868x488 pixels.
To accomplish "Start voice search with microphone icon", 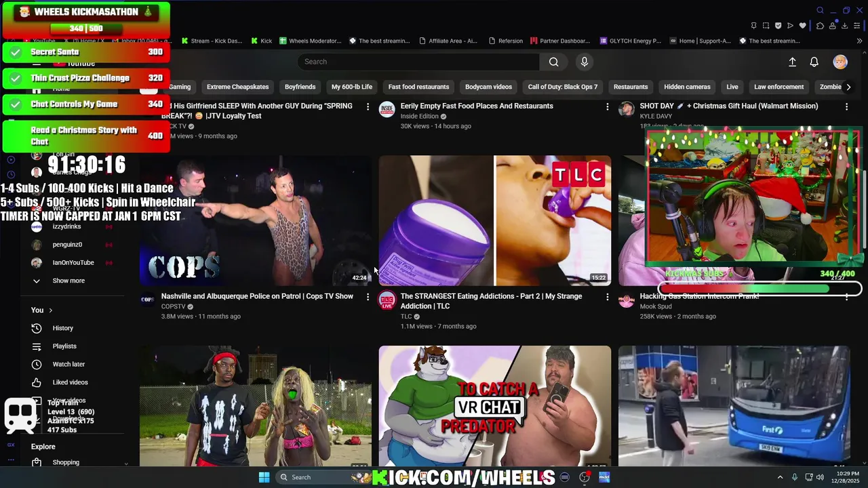I will pyautogui.click(x=585, y=62).
